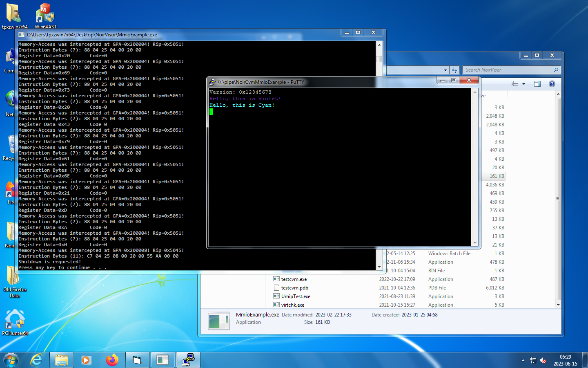
Task: Click the PuTTY terminal scroll-up arrow
Action: pos(475,92)
